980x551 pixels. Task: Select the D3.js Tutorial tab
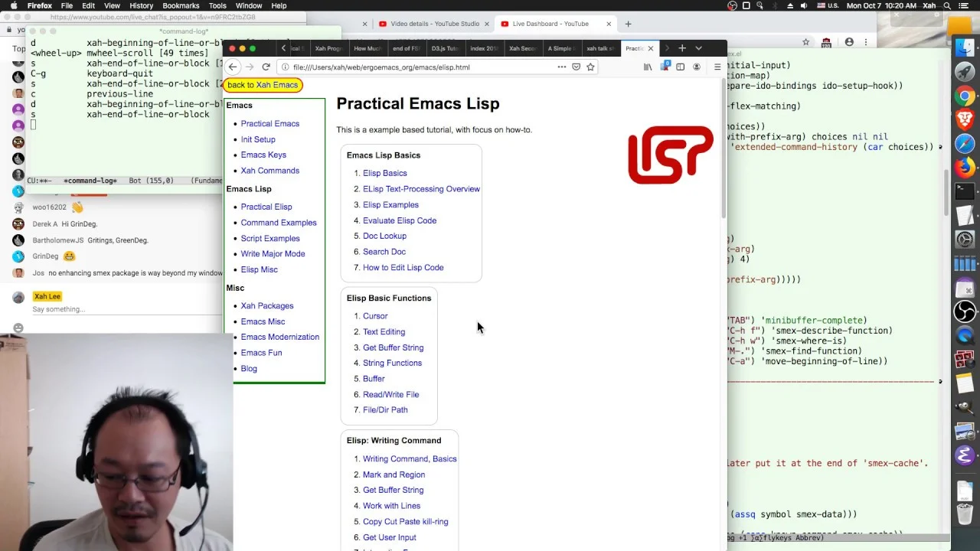[x=444, y=49]
